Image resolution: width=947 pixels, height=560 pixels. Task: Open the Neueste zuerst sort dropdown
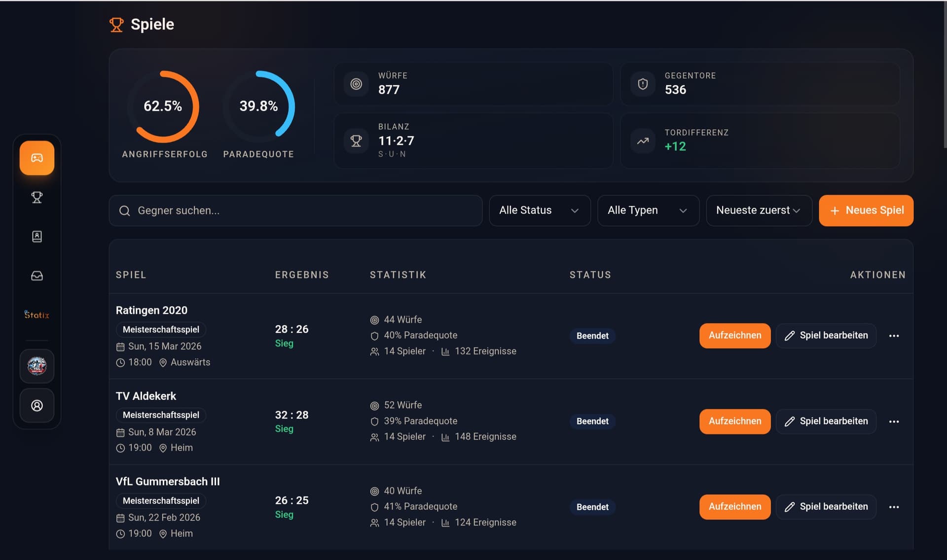click(x=759, y=210)
